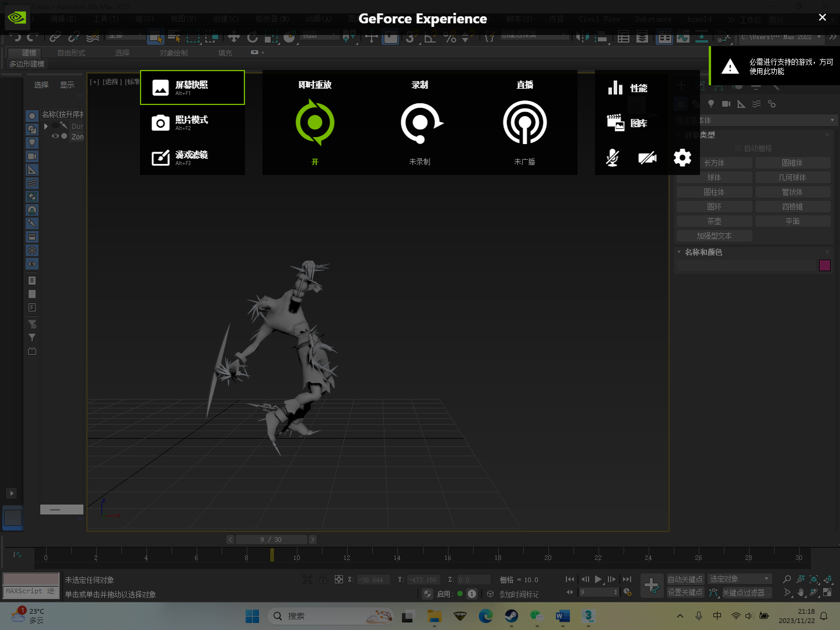Click the NVIDIA logo icon

pos(17,17)
